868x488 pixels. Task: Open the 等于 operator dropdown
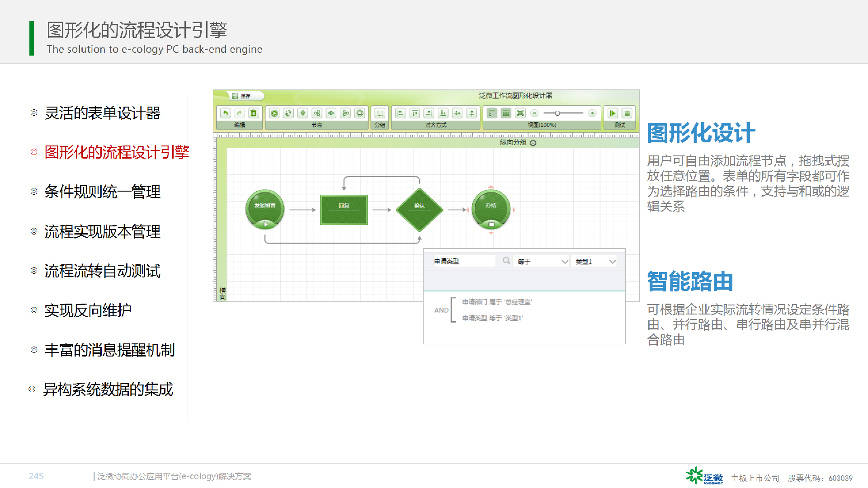point(541,261)
